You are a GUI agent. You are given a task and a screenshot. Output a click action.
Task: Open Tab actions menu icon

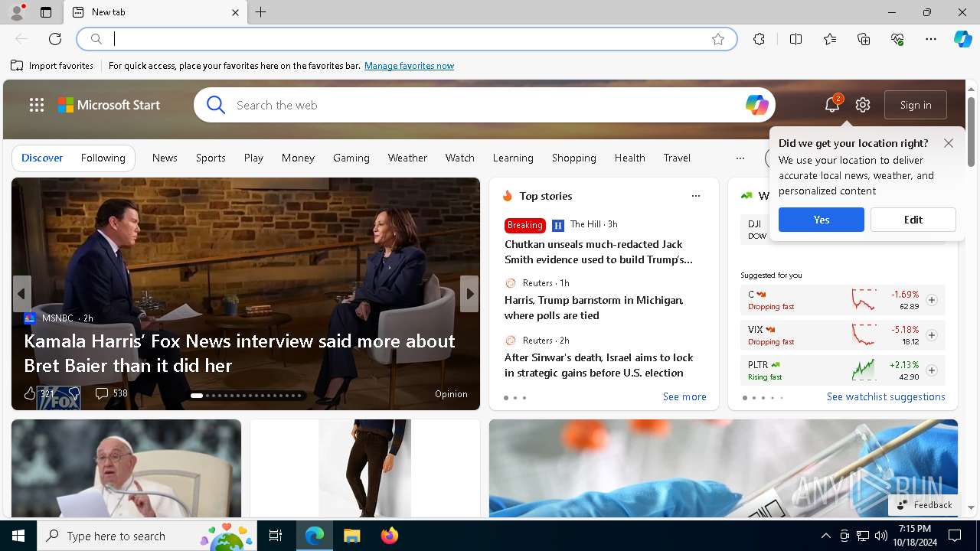(46, 12)
